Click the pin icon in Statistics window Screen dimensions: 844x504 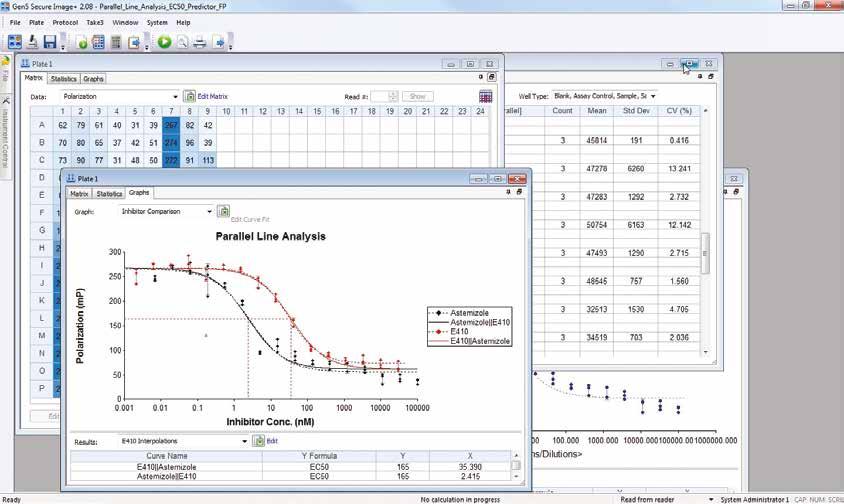(700, 76)
